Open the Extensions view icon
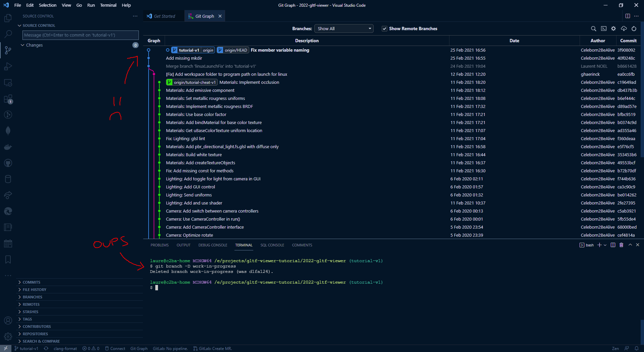The height and width of the screenshot is (352, 644). click(x=8, y=99)
